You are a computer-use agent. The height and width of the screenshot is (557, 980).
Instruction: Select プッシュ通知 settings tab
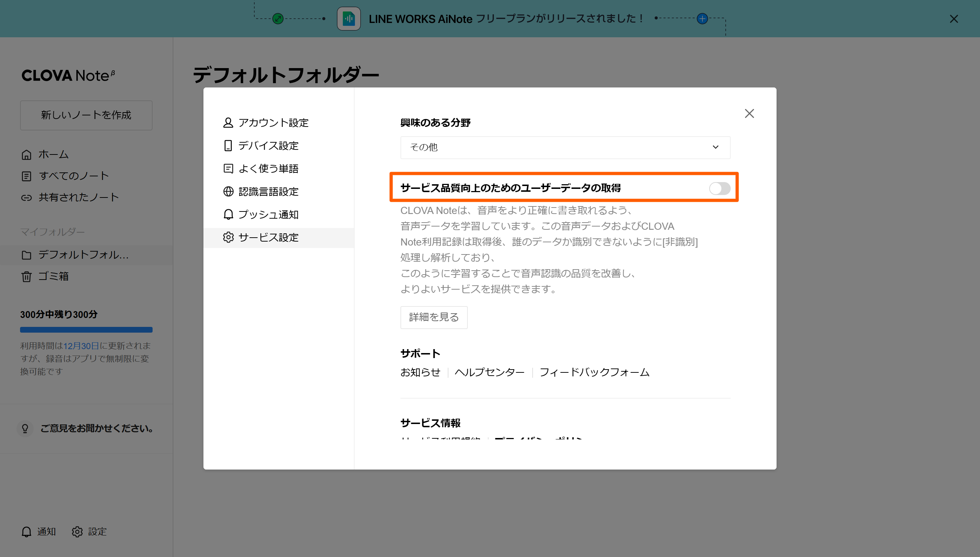tap(268, 215)
